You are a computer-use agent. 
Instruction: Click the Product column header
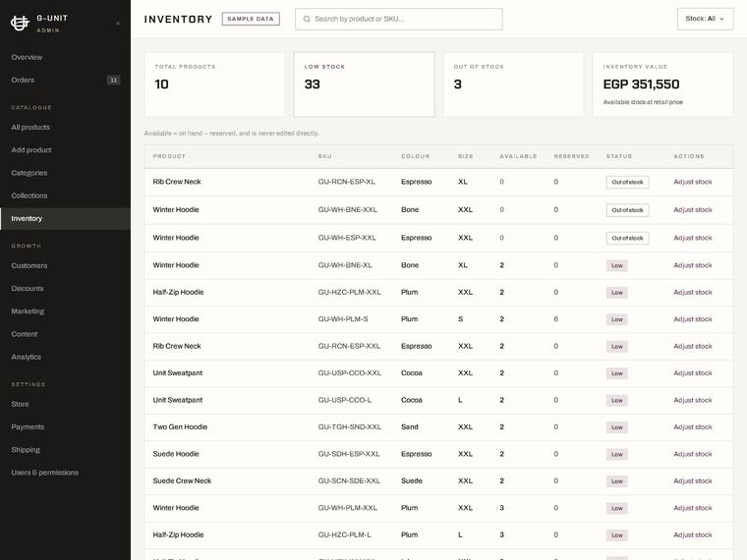pos(169,156)
